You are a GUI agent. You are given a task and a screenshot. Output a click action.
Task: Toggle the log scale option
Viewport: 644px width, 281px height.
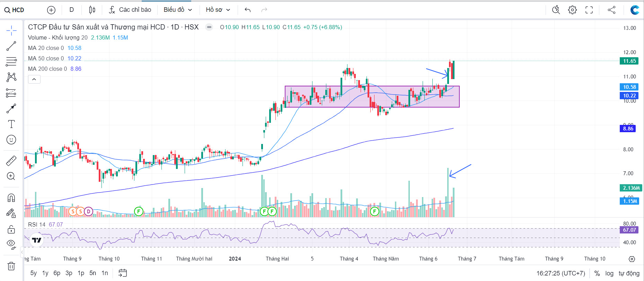pos(609,273)
